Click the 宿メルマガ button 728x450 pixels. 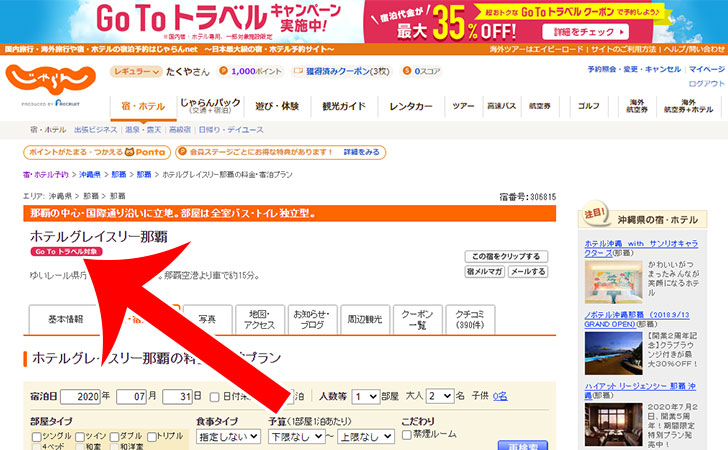[x=485, y=272]
